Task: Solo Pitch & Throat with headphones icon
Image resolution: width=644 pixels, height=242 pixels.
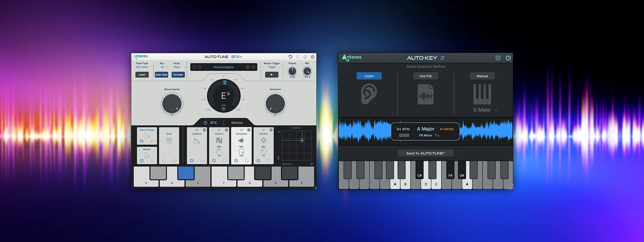Action: [x=152, y=141]
